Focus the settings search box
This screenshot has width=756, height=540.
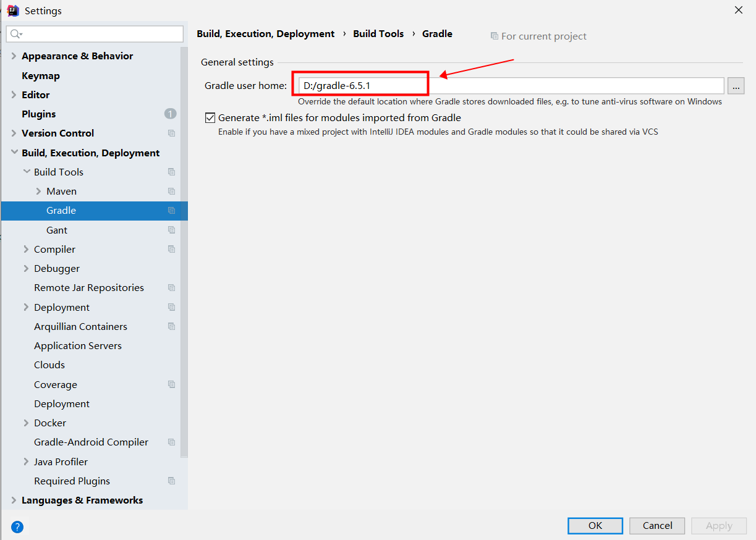[x=95, y=34]
